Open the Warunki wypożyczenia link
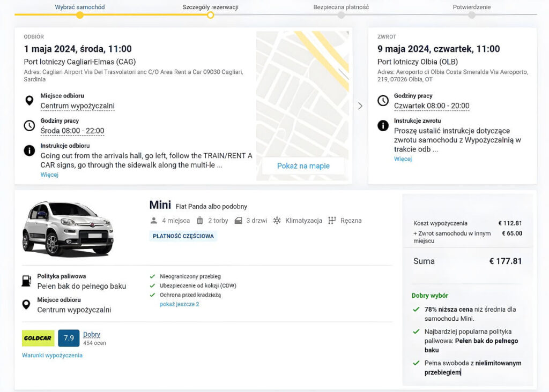This screenshot has width=549, height=392. coord(52,355)
